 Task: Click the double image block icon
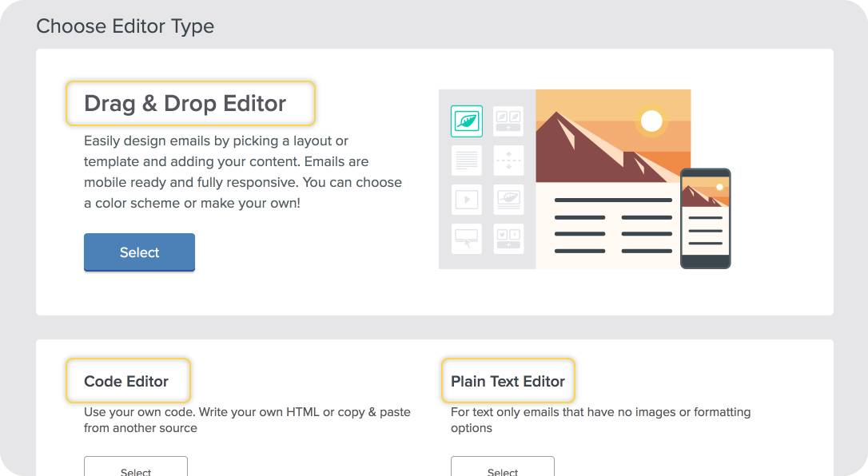508,121
